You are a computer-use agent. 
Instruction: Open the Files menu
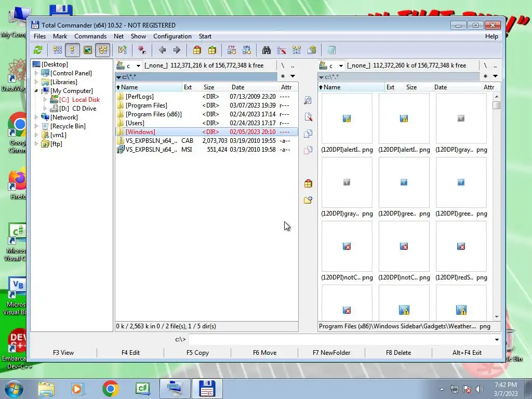pos(39,36)
